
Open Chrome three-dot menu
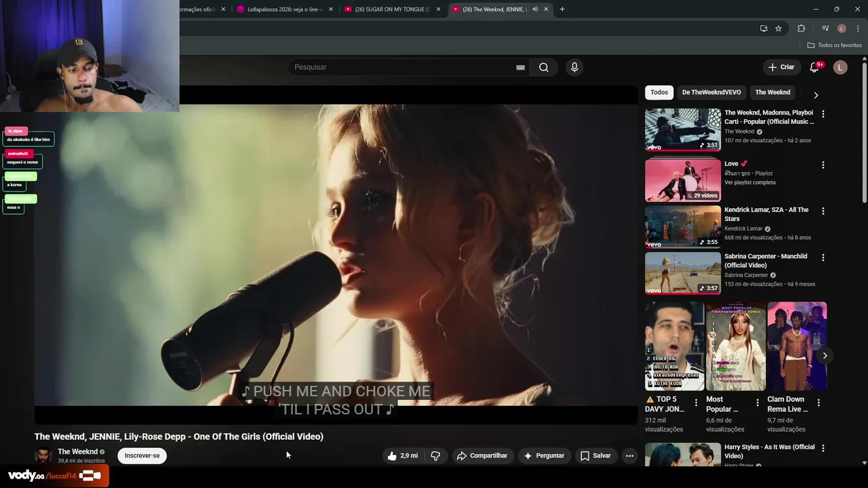[x=859, y=28]
